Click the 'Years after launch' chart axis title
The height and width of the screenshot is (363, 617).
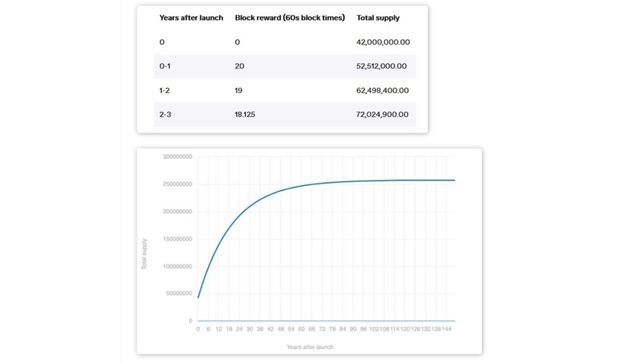tap(310, 347)
